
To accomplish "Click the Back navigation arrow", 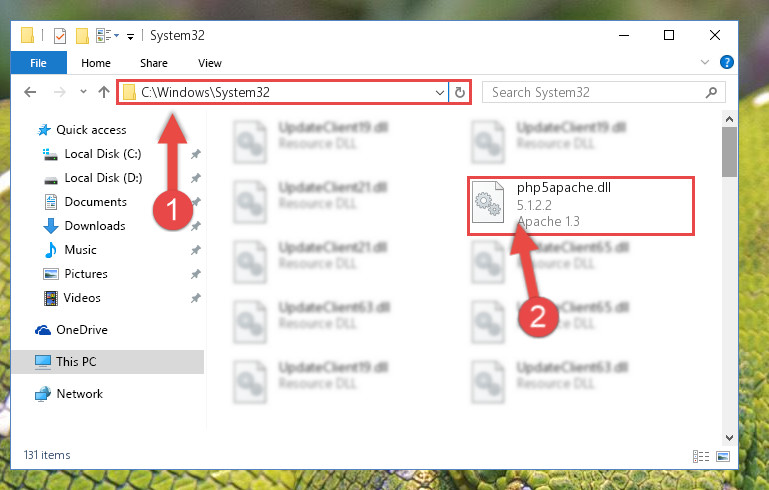I will tap(30, 92).
